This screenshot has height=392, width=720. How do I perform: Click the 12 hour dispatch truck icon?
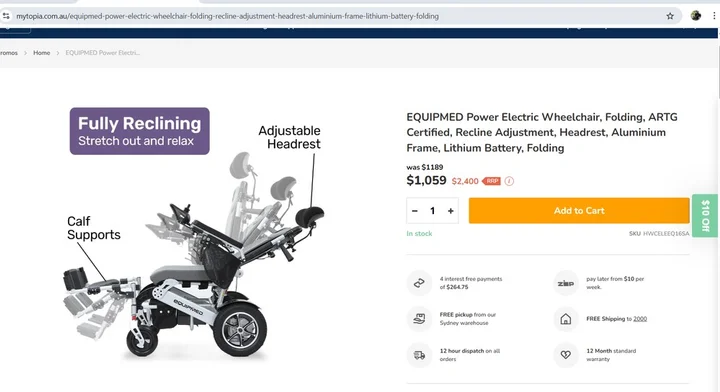click(419, 355)
